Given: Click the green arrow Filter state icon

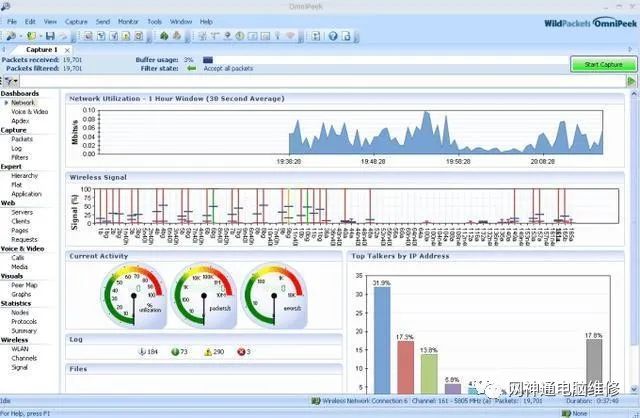Looking at the screenshot, I should [x=191, y=68].
